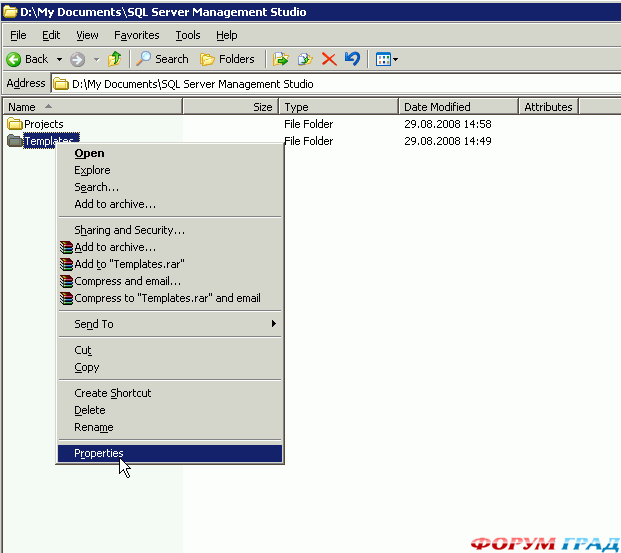Click the red Delete X toolbar icon
The width and height of the screenshot is (621, 553).
tap(328, 59)
